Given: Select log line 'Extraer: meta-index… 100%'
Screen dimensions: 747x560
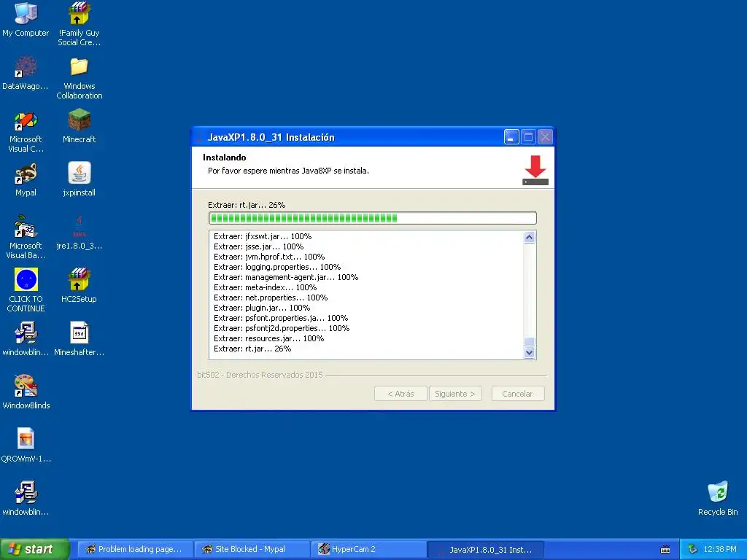Looking at the screenshot, I should 265,287.
